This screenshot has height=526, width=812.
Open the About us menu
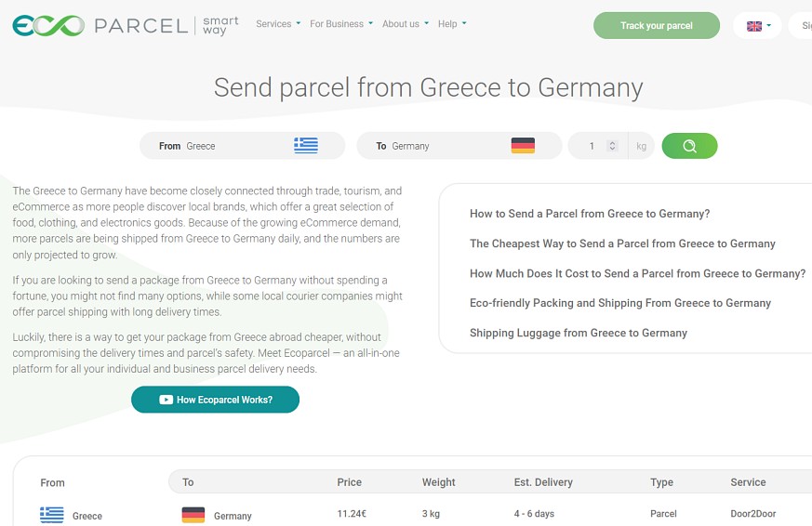[405, 24]
